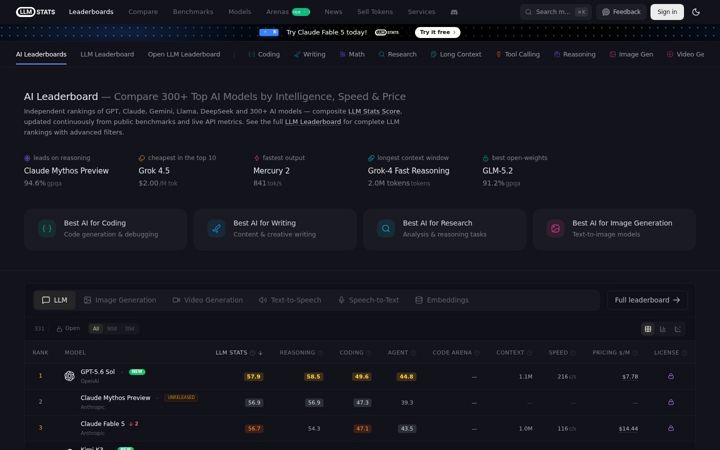Click info icon beside PRICING $/M header

pos(636,353)
